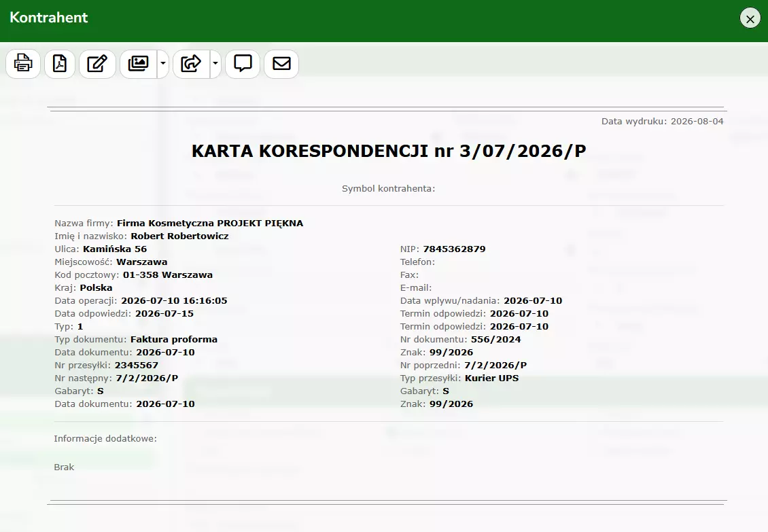Click the Symbol kontrahenta label
Screen dimensions: 768x532
tap(388, 189)
